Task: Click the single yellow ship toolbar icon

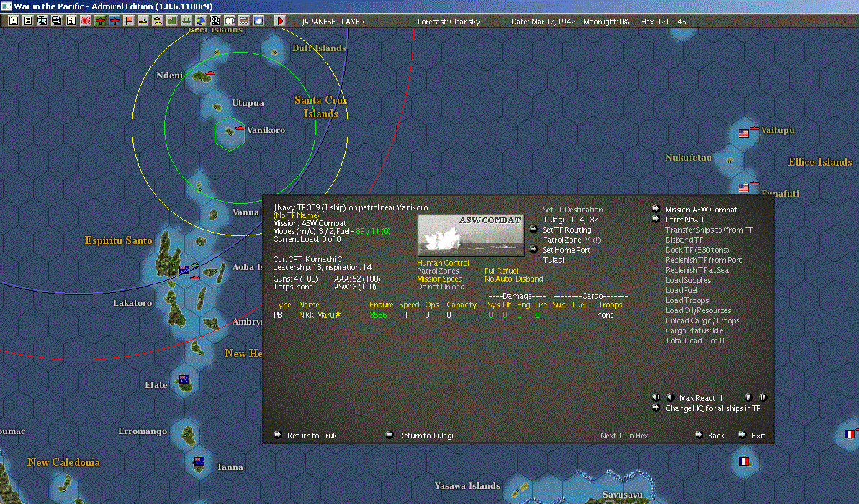Action: pos(143,21)
